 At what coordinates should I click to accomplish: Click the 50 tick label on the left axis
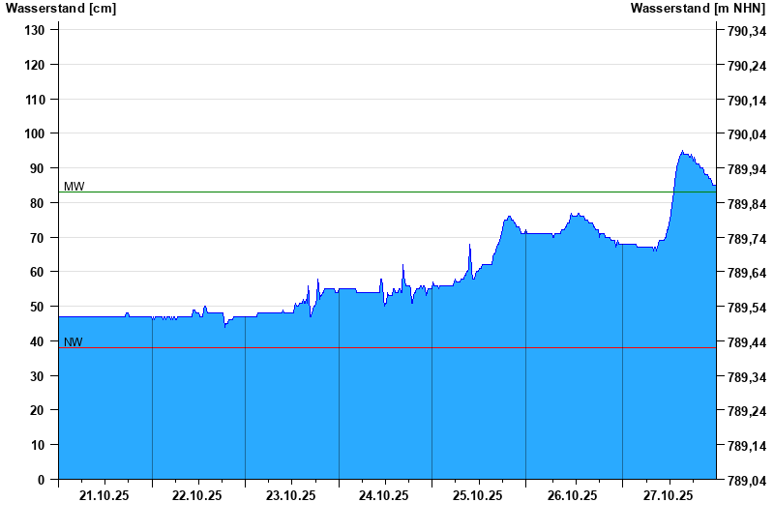pyautogui.click(x=38, y=307)
